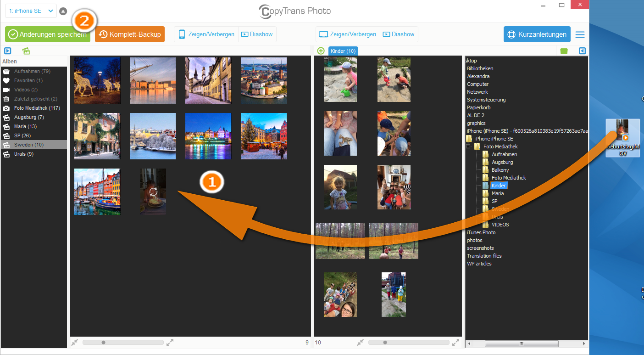Click the green plus icon beside Kinder tab
644x355 pixels.
(x=321, y=51)
